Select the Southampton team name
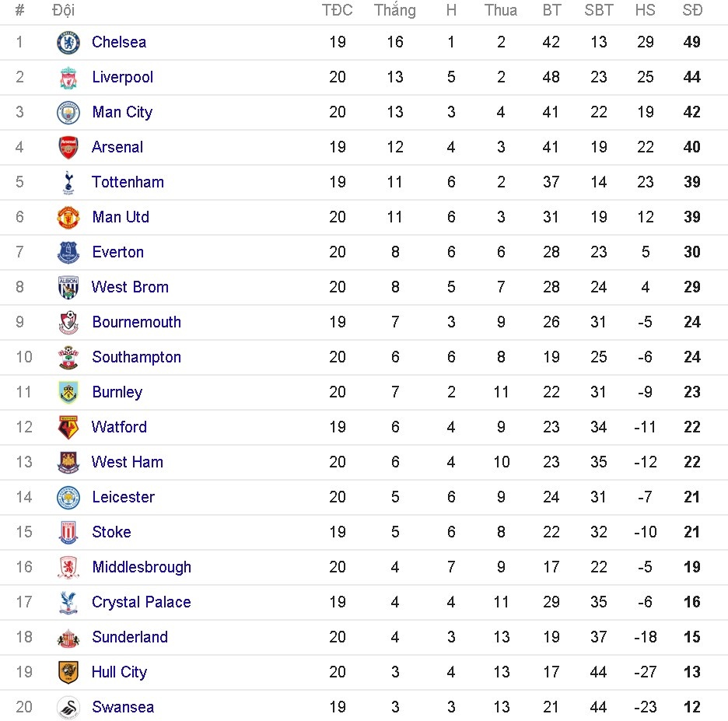This screenshot has width=728, height=721. pyautogui.click(x=136, y=357)
